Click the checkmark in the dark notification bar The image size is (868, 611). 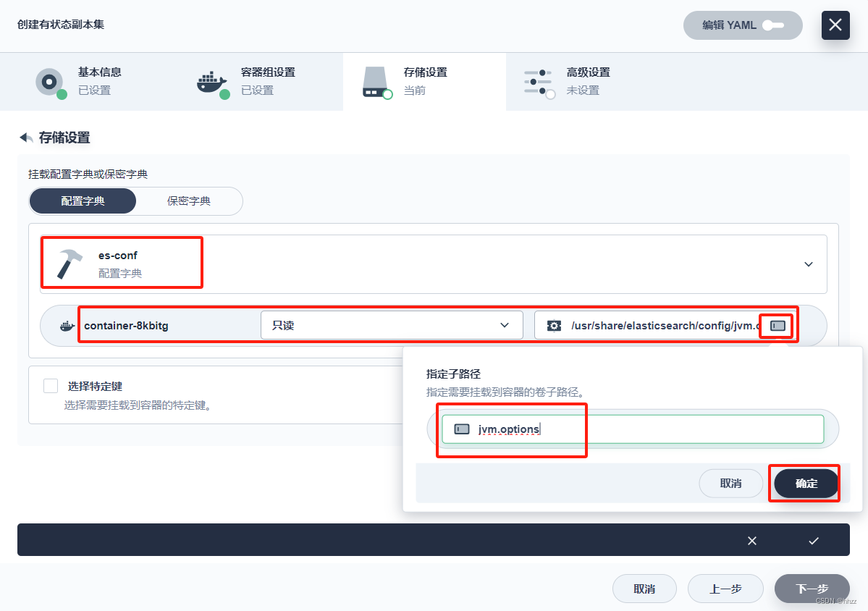[813, 540]
